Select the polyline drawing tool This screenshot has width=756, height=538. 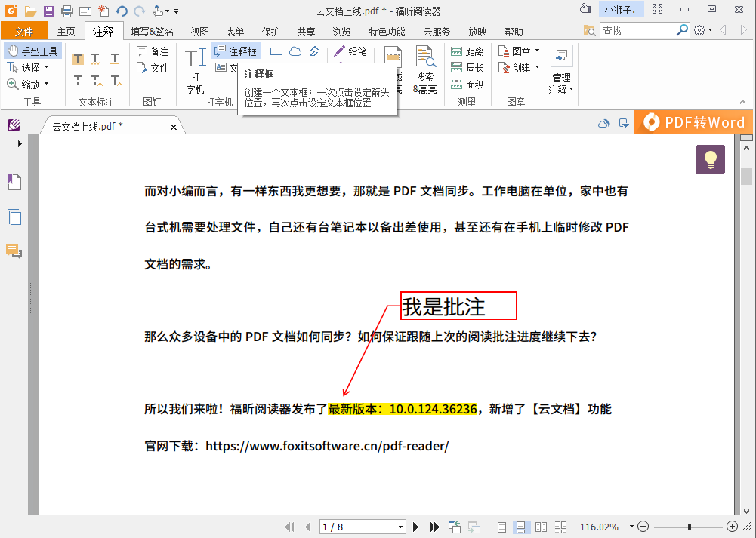(x=314, y=51)
